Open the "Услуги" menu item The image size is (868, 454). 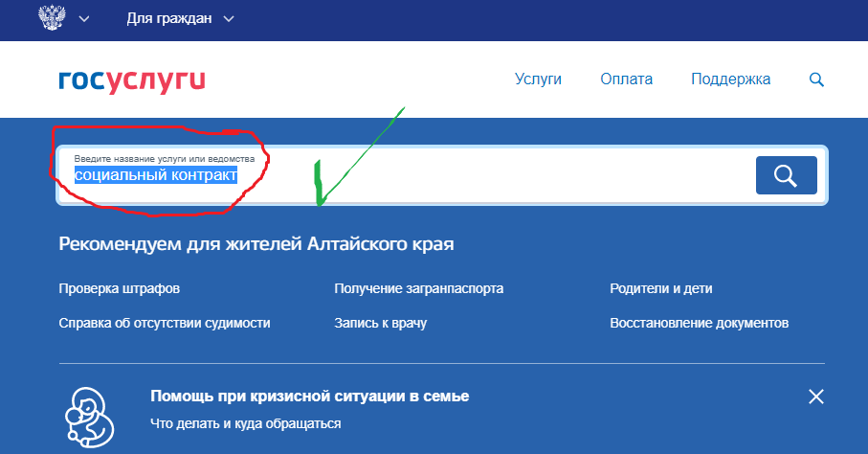538,79
